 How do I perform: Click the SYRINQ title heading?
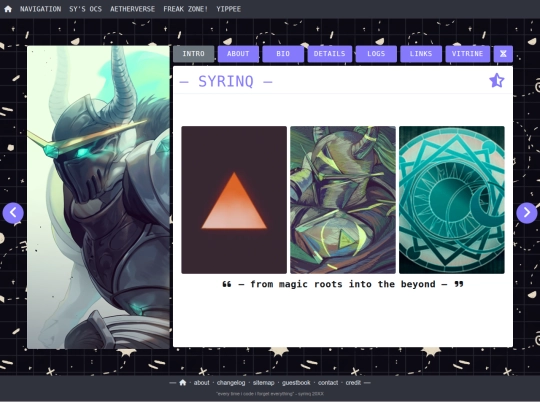click(x=226, y=81)
